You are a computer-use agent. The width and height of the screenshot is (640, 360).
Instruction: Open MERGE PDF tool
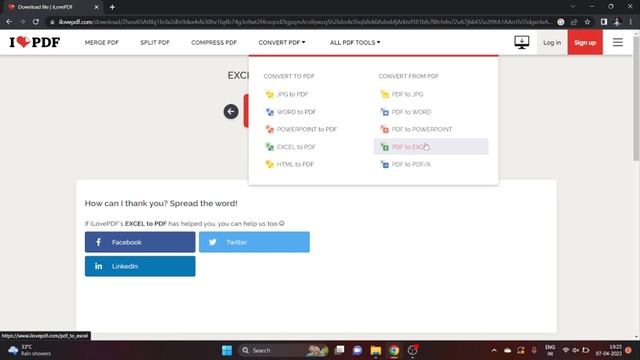click(102, 42)
